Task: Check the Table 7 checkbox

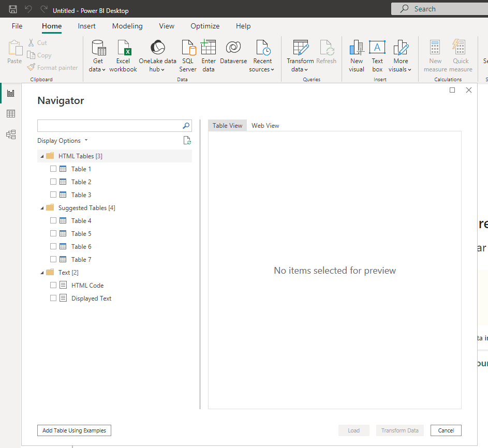Action: point(53,259)
